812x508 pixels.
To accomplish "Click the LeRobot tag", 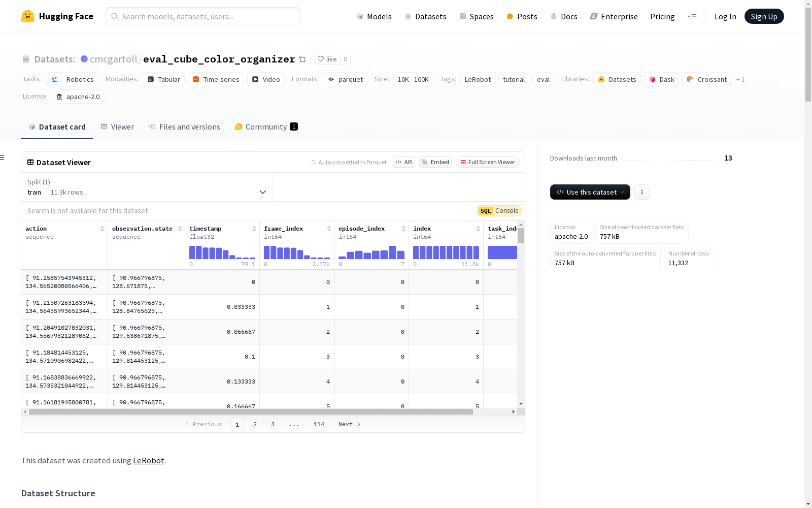I will [x=478, y=79].
